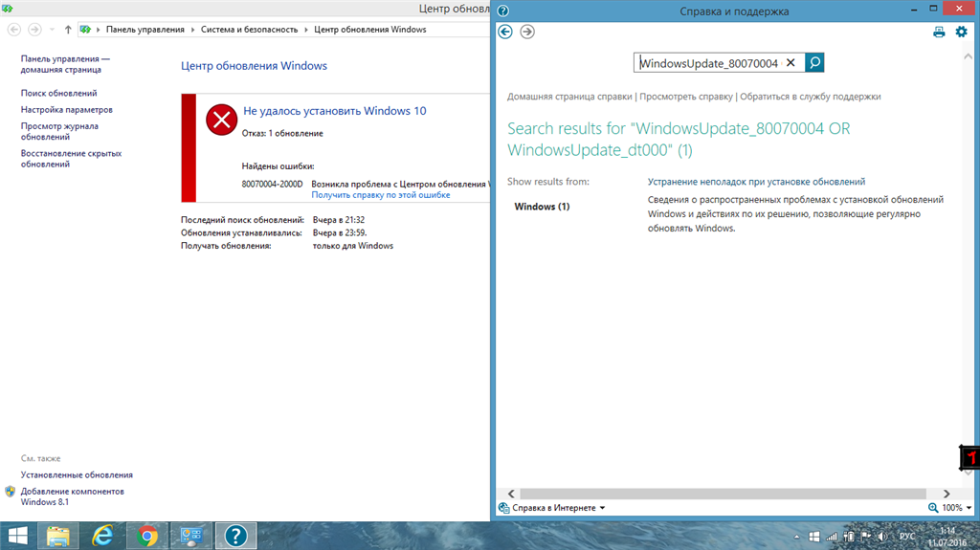980x550 pixels.
Task: Click error code 80070004-2000D text
Action: coord(272,185)
